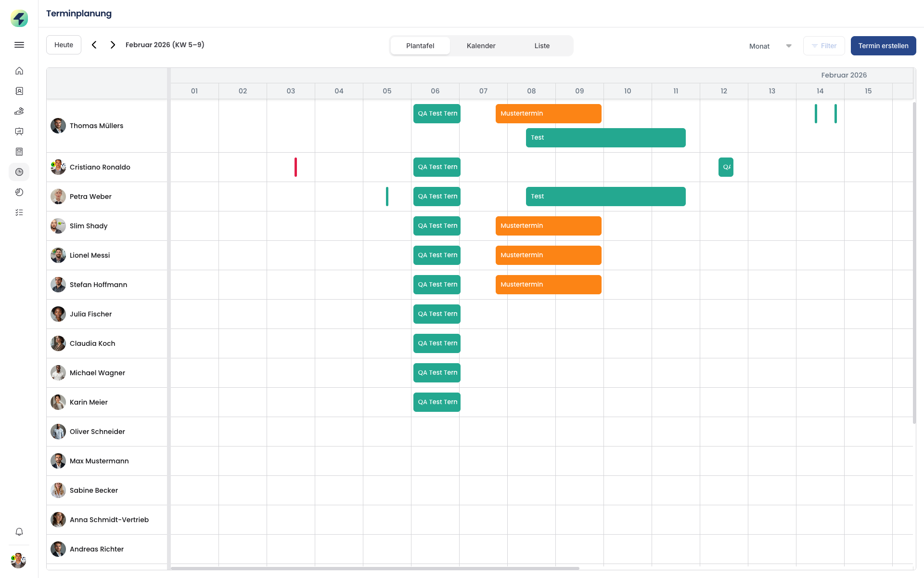Open Filter options
This screenshot has height=578, width=924.
(824, 46)
